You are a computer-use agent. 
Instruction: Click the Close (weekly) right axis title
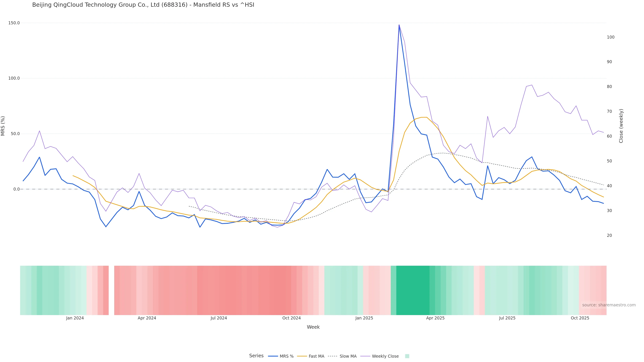click(621, 126)
